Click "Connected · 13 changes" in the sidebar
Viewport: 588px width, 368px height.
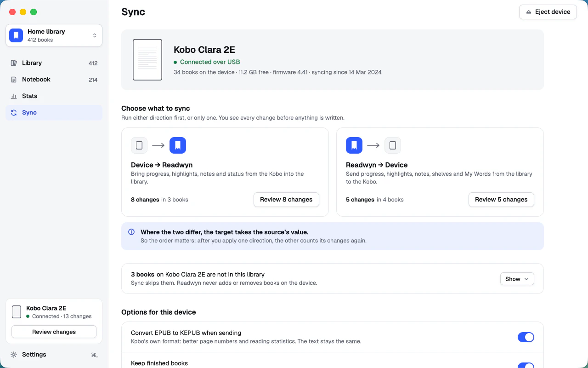point(62,316)
